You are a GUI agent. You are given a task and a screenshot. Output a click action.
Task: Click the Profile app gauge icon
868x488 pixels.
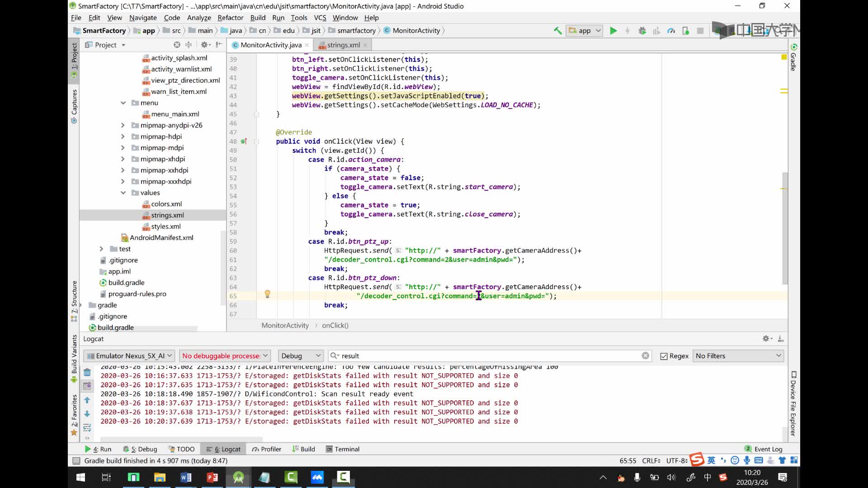[671, 31]
